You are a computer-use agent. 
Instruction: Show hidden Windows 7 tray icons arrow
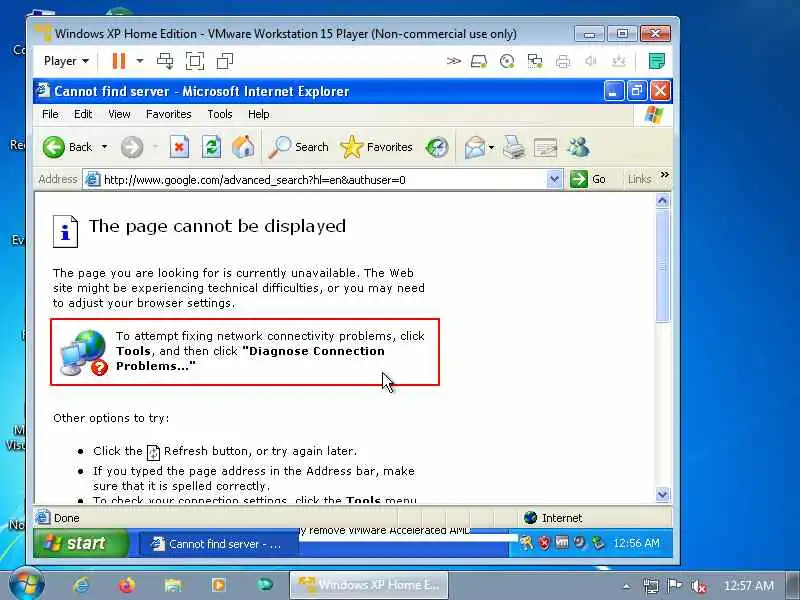pos(627,587)
